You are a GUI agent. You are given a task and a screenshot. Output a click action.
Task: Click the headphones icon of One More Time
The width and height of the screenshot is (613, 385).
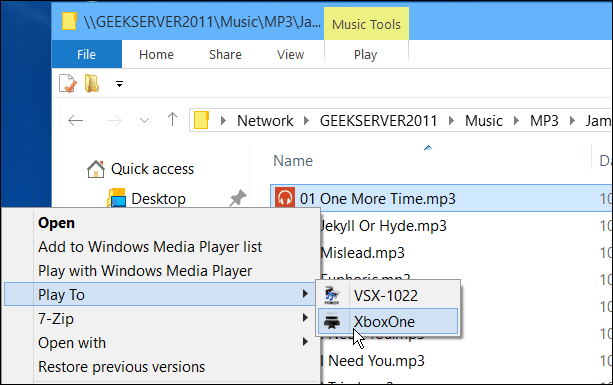click(x=285, y=197)
